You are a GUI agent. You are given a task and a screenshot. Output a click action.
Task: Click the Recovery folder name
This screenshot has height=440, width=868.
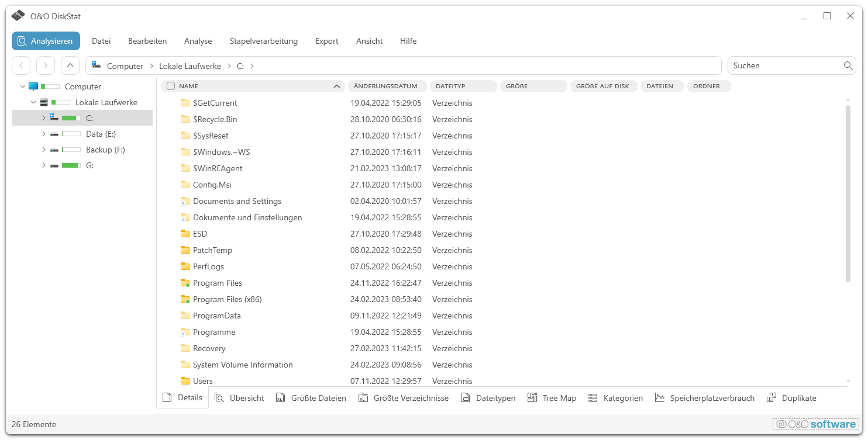point(209,348)
